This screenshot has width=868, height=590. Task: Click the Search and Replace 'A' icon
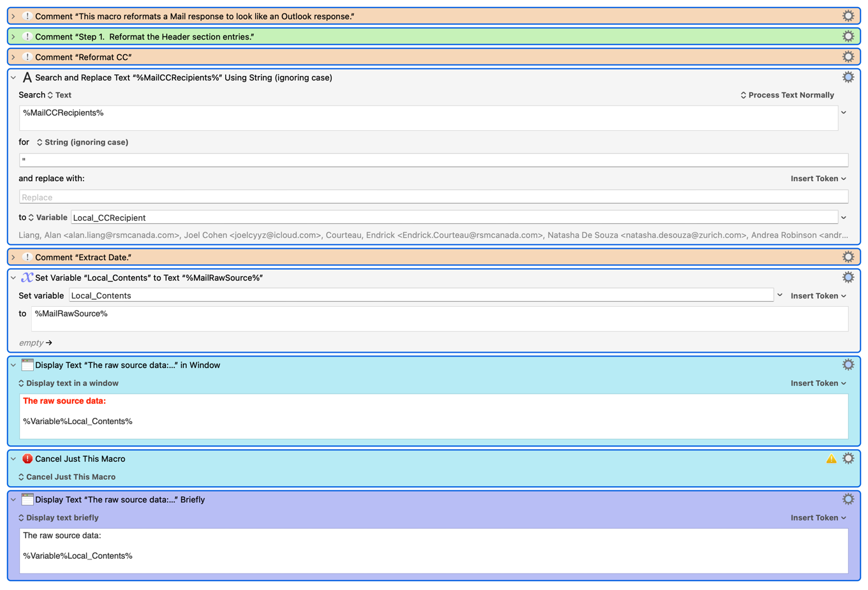27,77
